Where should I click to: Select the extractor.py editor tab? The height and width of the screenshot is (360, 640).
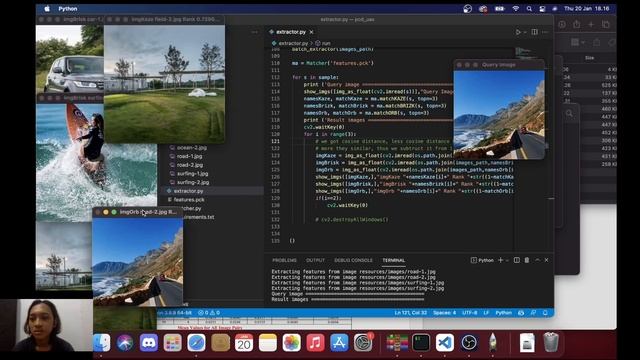click(x=291, y=32)
